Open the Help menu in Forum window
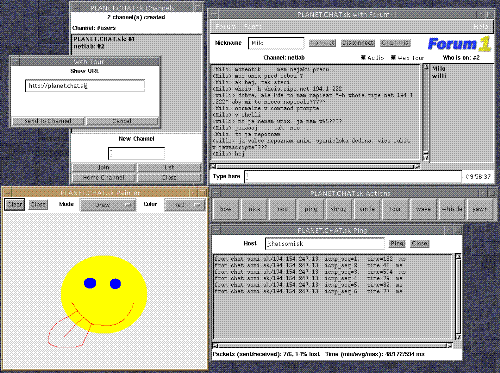The image size is (500, 373). (481, 27)
